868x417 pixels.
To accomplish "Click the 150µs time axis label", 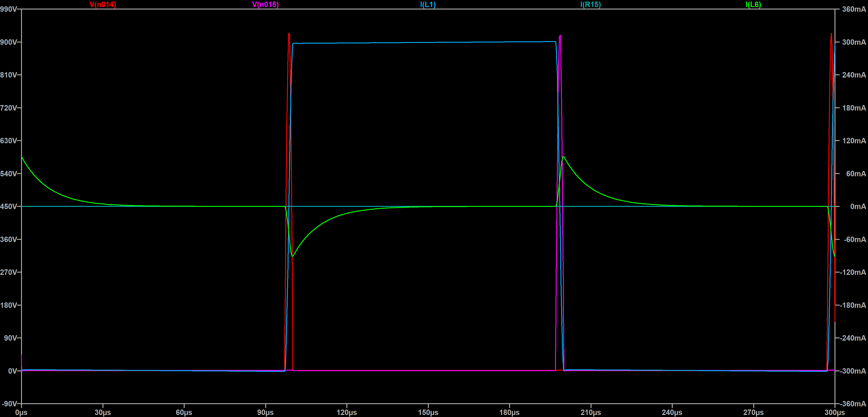I will click(428, 412).
